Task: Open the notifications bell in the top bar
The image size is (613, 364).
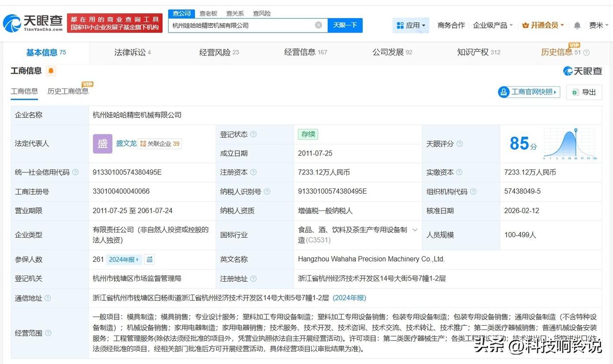Action: click(x=577, y=25)
